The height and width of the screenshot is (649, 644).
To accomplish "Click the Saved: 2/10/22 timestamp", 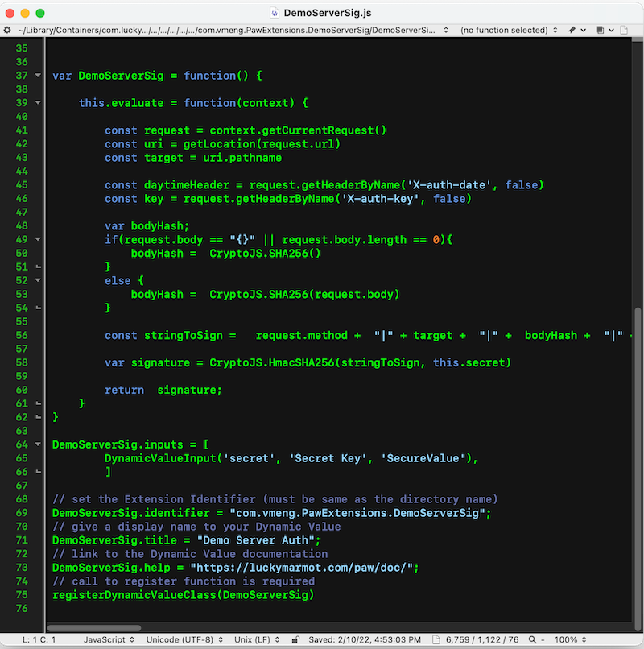I will 365,639.
